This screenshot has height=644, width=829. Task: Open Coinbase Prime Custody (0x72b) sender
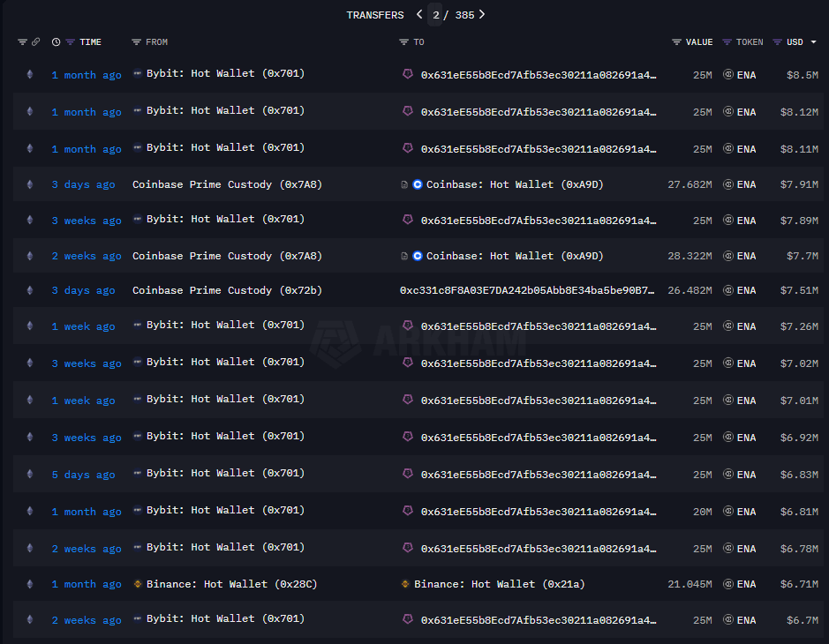(227, 290)
